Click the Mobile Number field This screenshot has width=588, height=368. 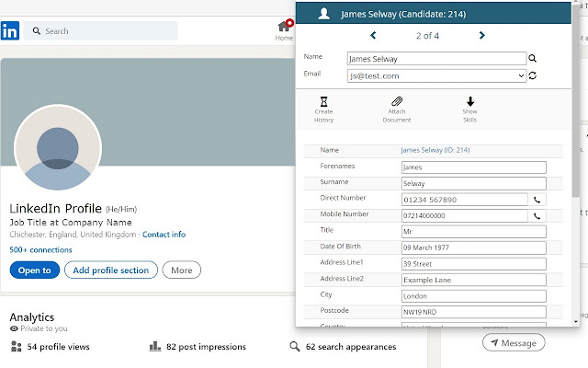pyautogui.click(x=465, y=216)
